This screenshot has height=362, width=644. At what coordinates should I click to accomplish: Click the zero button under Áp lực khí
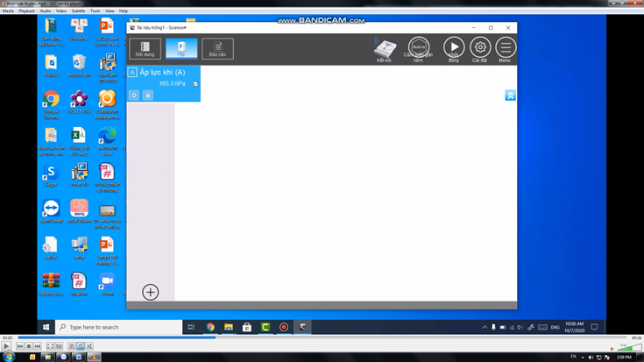click(134, 96)
